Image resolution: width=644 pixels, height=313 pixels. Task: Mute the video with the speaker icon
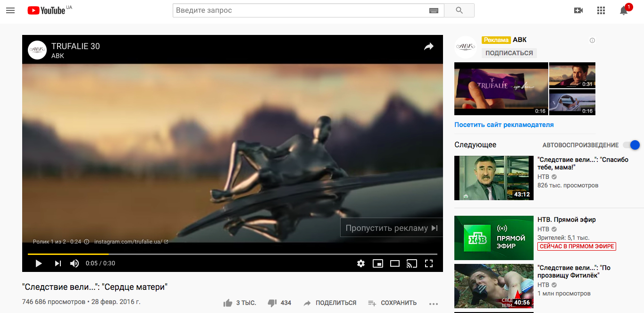coord(75,263)
